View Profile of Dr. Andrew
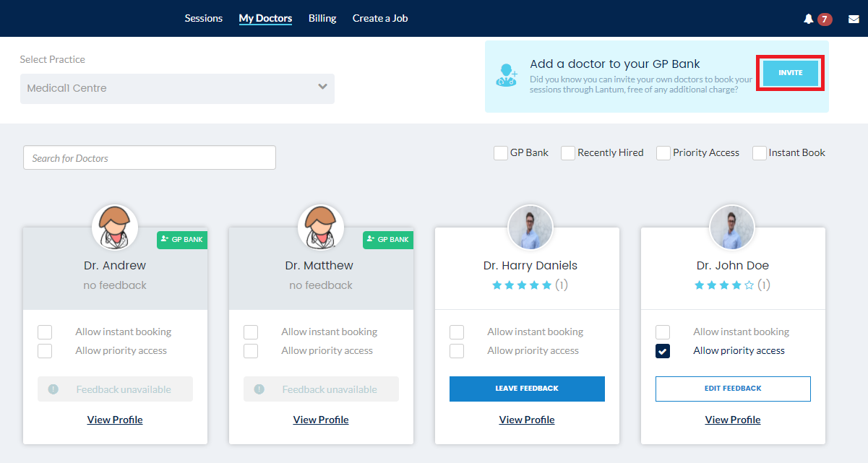 pos(115,420)
